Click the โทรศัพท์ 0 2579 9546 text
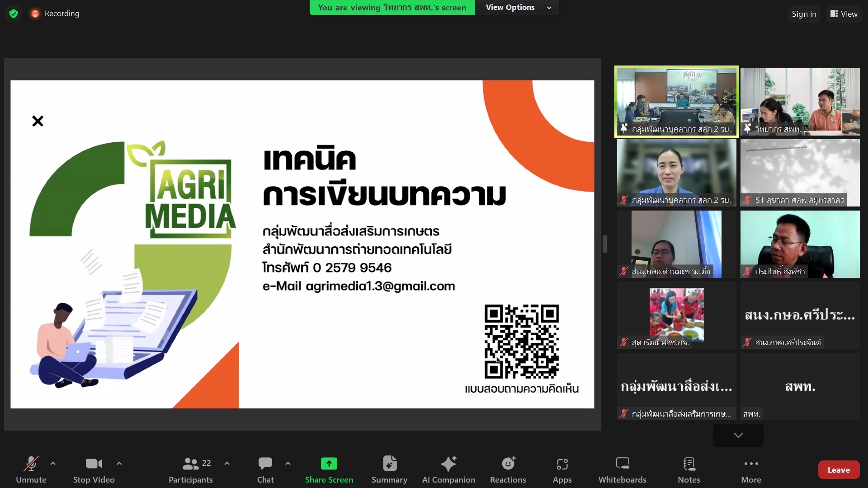Screen dimensions: 868x488 pos(327,267)
